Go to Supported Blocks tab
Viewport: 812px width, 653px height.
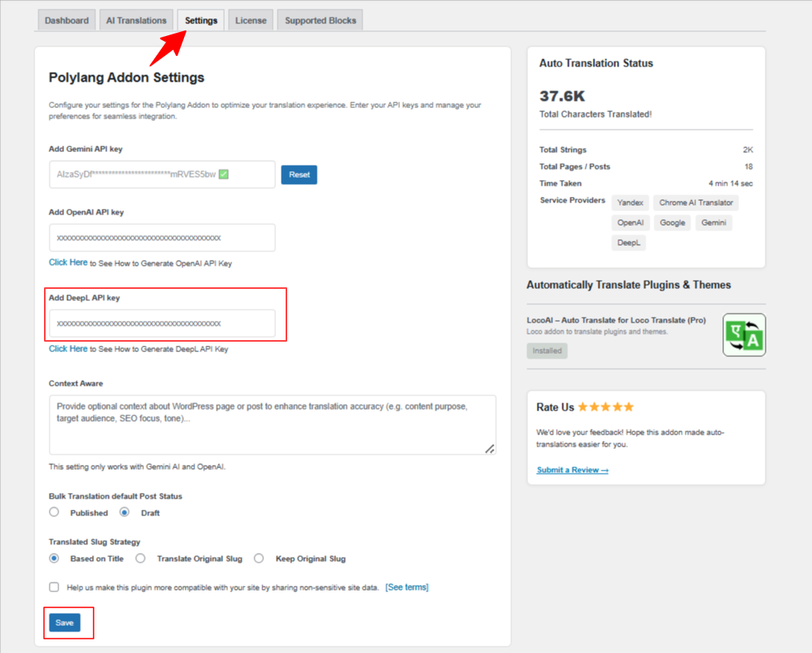320,20
